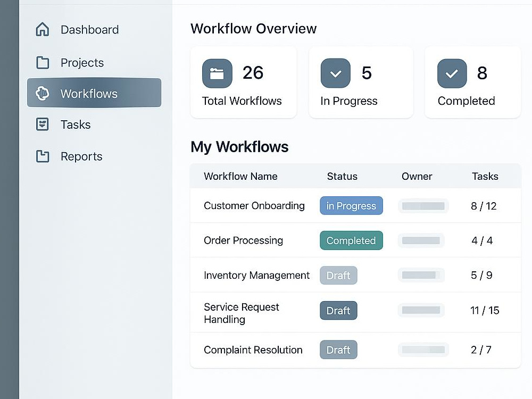The height and width of the screenshot is (399, 532).
Task: Click the Total Workflows folder icon
Action: [x=217, y=73]
